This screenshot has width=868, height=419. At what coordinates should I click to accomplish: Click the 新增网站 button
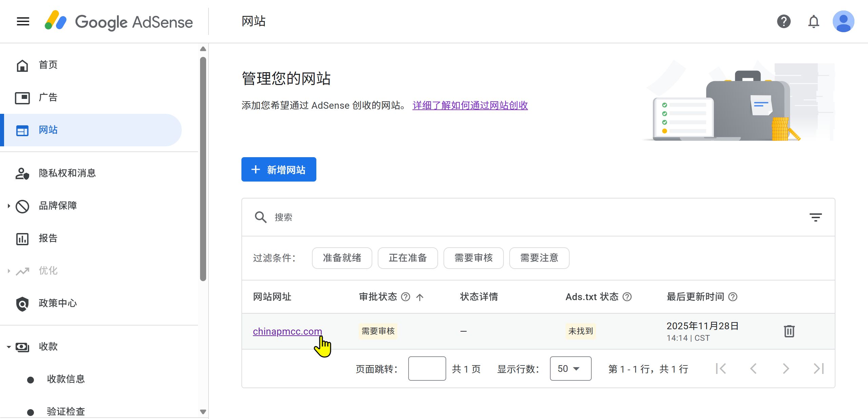pyautogui.click(x=279, y=169)
